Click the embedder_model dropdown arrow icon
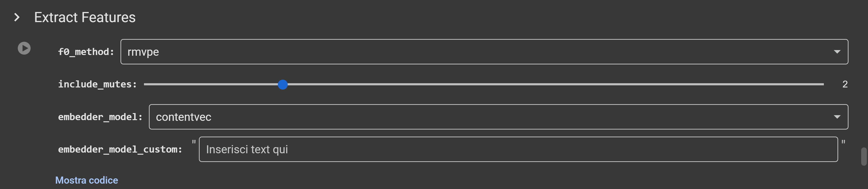This screenshot has height=189, width=868. point(837,117)
